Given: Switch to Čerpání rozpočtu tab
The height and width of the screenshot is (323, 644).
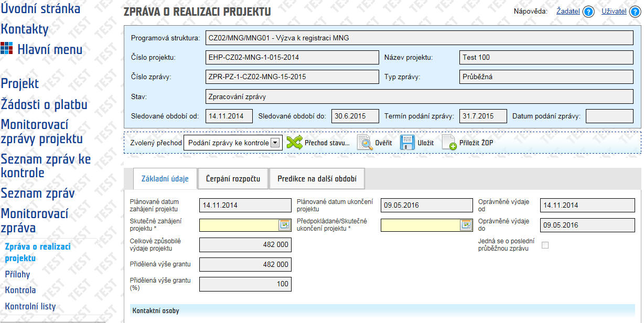Looking at the screenshot, I should point(233,179).
